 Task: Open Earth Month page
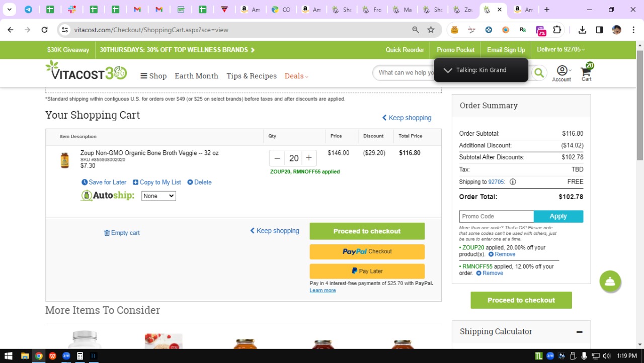click(196, 76)
